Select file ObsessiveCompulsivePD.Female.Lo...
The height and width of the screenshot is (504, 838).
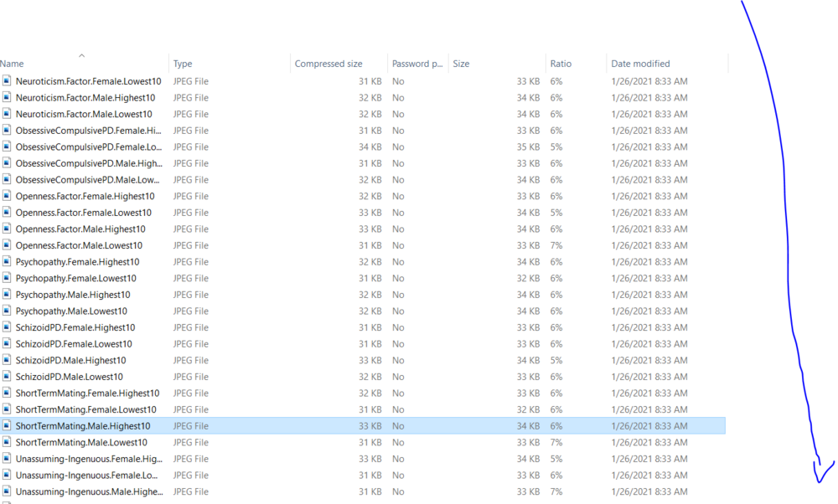[88, 147]
